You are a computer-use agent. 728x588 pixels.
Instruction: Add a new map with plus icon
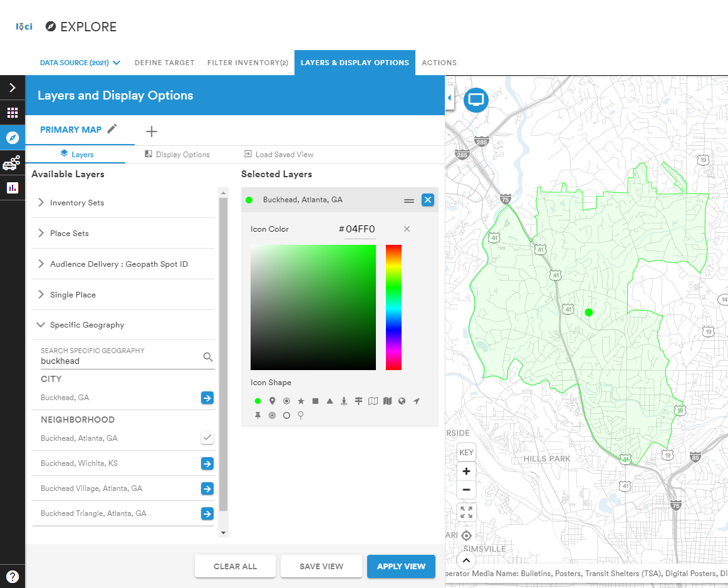click(152, 132)
